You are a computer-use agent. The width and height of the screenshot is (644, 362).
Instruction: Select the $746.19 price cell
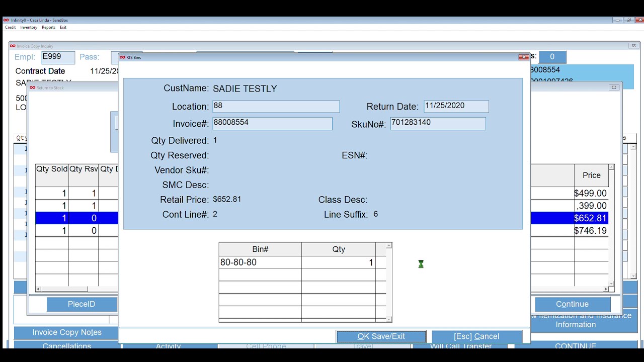590,231
